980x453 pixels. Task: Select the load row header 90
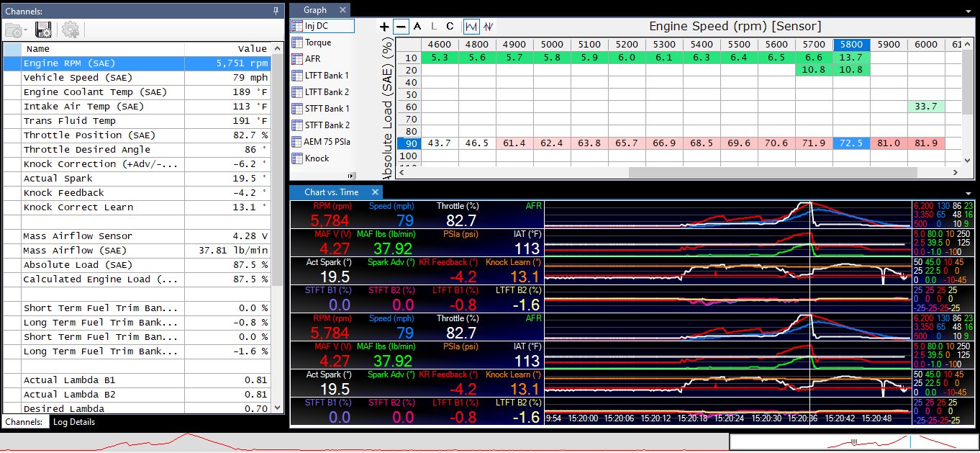409,143
